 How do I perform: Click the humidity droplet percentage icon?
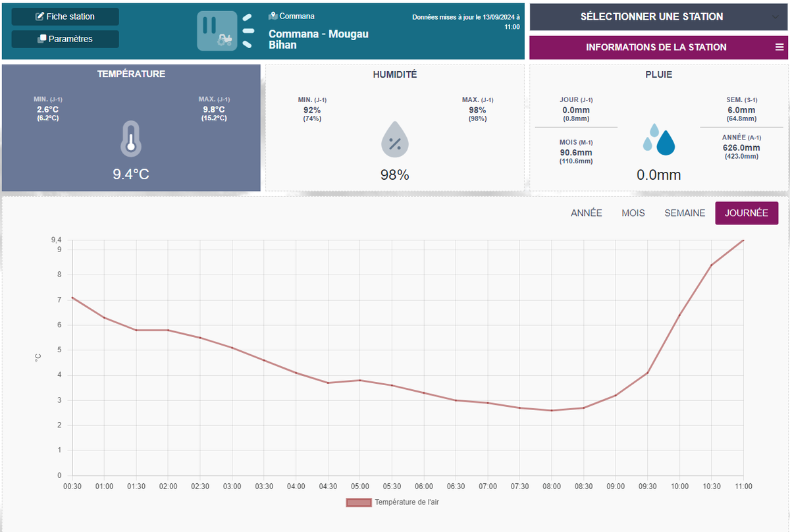394,140
